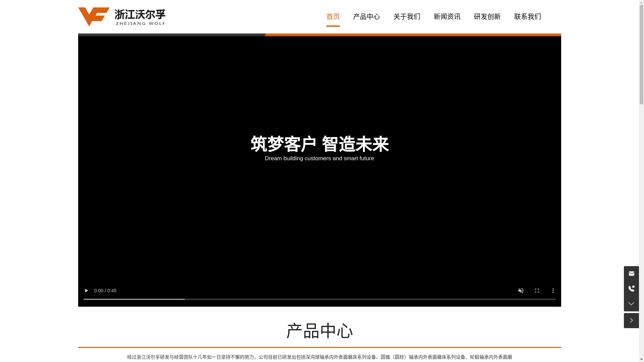Click the video time display 0:00 / 0:45
The width and height of the screenshot is (644, 362).
(x=105, y=291)
